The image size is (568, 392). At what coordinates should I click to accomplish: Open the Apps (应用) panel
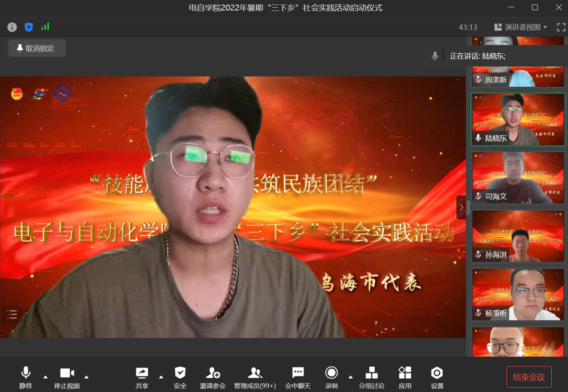[405, 378]
